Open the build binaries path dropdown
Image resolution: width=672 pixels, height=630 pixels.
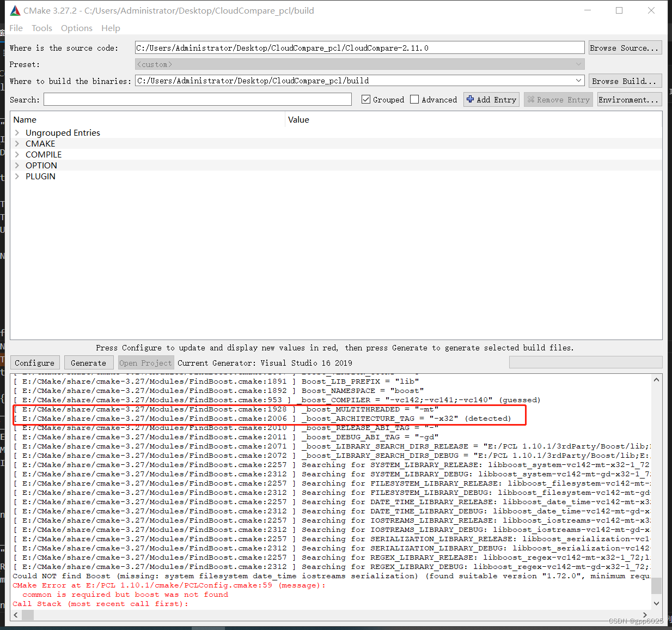pos(578,81)
